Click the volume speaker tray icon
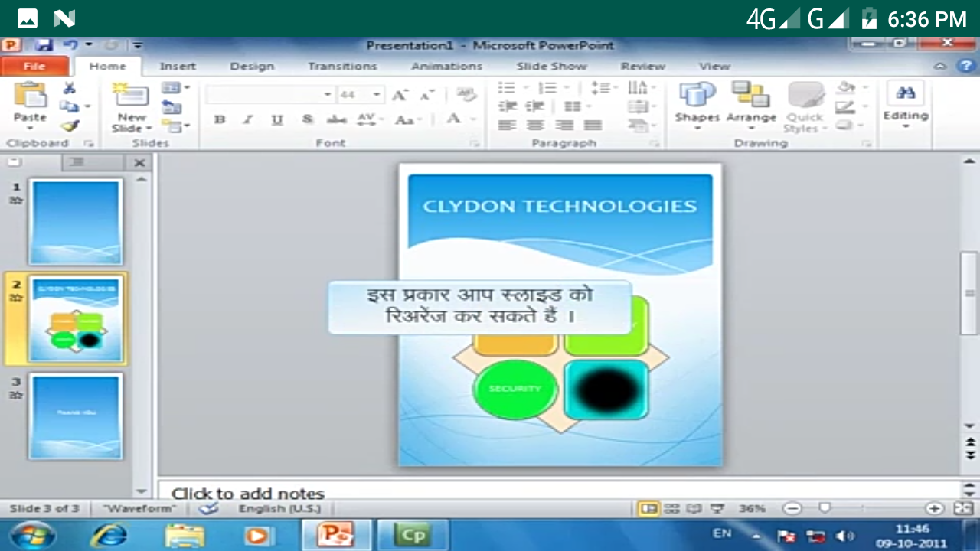This screenshot has height=551, width=980. pyautogui.click(x=845, y=536)
